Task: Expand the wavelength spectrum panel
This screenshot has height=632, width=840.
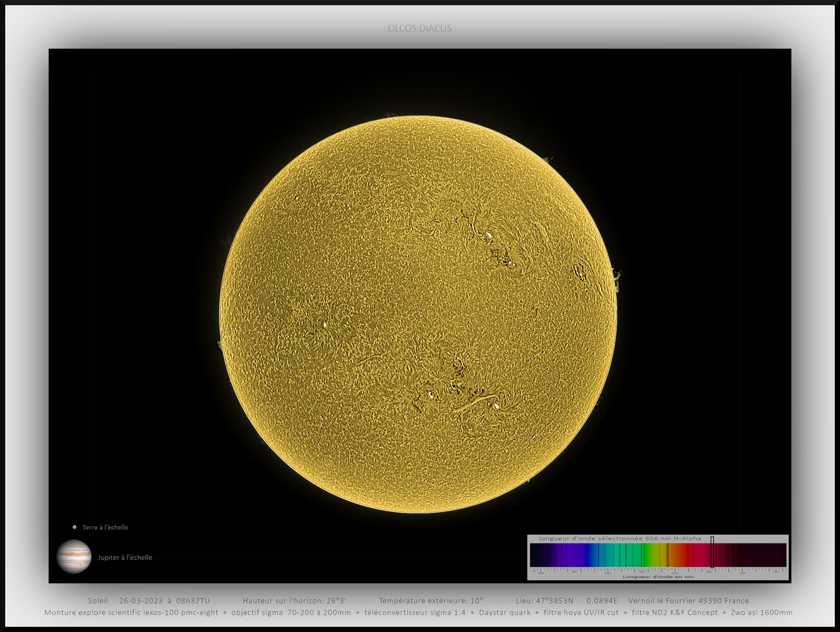Action: (x=658, y=557)
